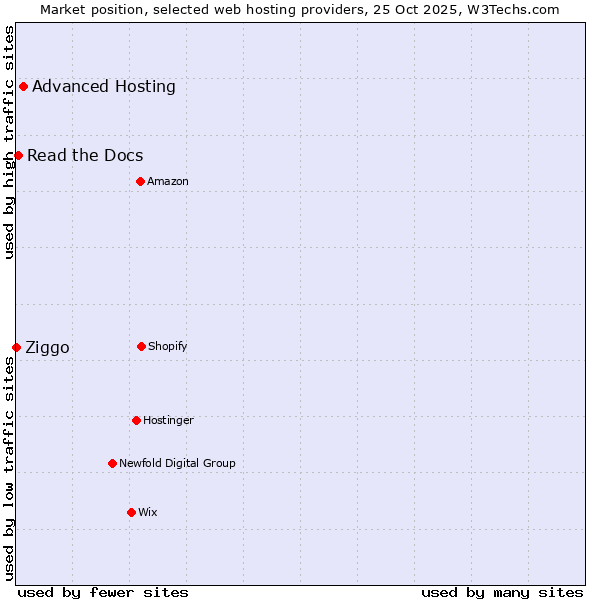
Task: Click the red marker for Ziggo
Action: [16, 347]
